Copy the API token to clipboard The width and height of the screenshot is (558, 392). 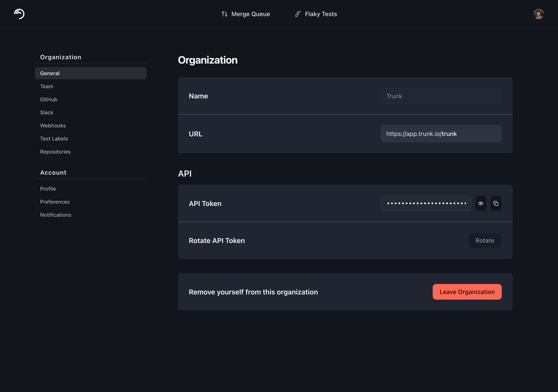[496, 203]
